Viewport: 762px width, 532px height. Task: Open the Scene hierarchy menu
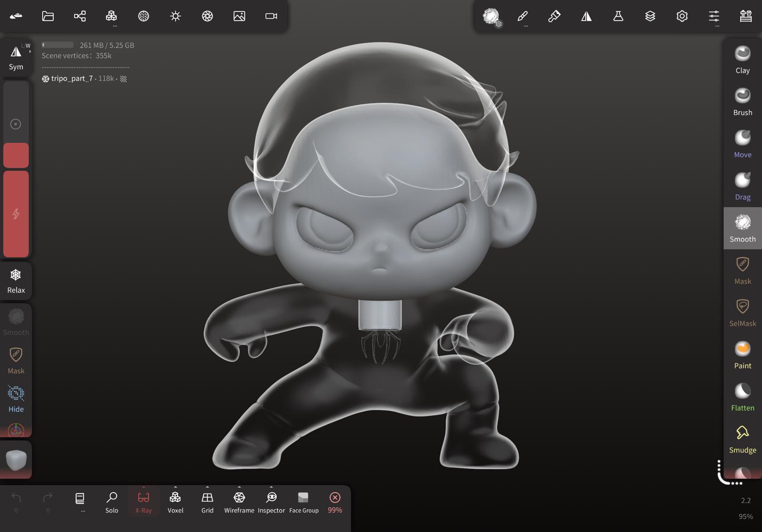tap(80, 16)
